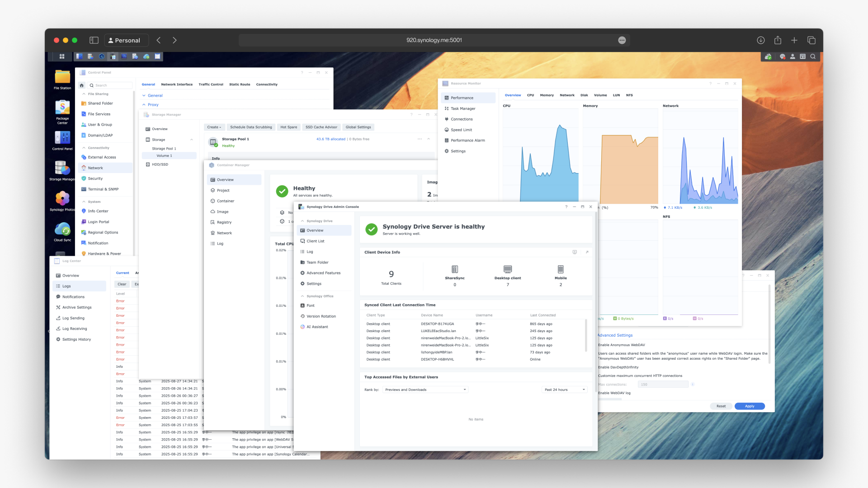Image resolution: width=868 pixels, height=488 pixels.
Task: Open the DSM Main Menu grid icon
Action: 62,56
